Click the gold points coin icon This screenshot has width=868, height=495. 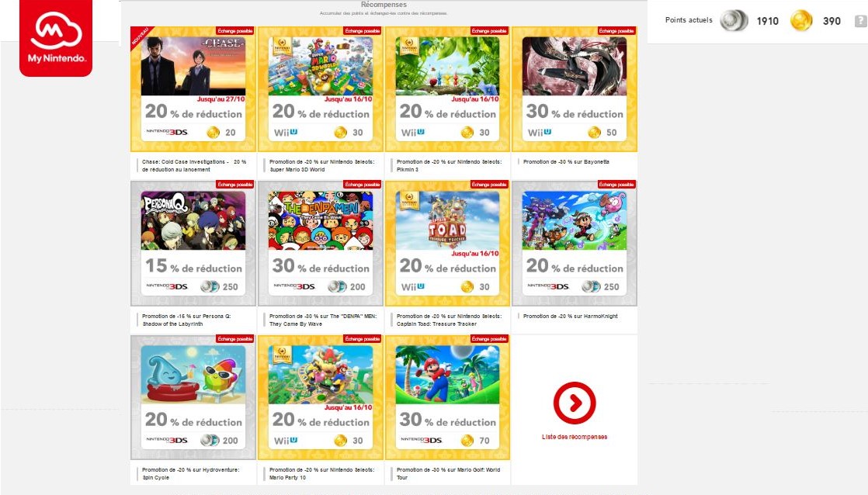[x=800, y=20]
